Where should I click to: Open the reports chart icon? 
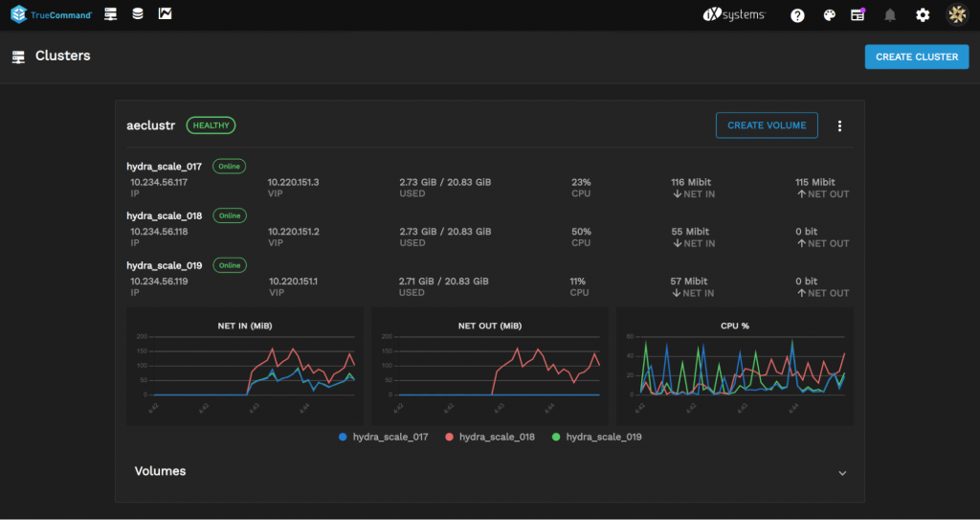coord(166,14)
